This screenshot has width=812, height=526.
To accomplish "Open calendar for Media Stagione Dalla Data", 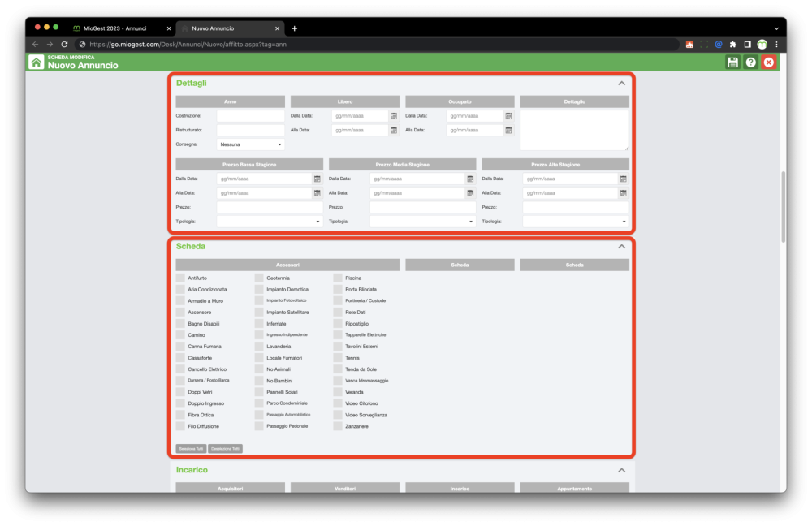I will click(x=470, y=179).
